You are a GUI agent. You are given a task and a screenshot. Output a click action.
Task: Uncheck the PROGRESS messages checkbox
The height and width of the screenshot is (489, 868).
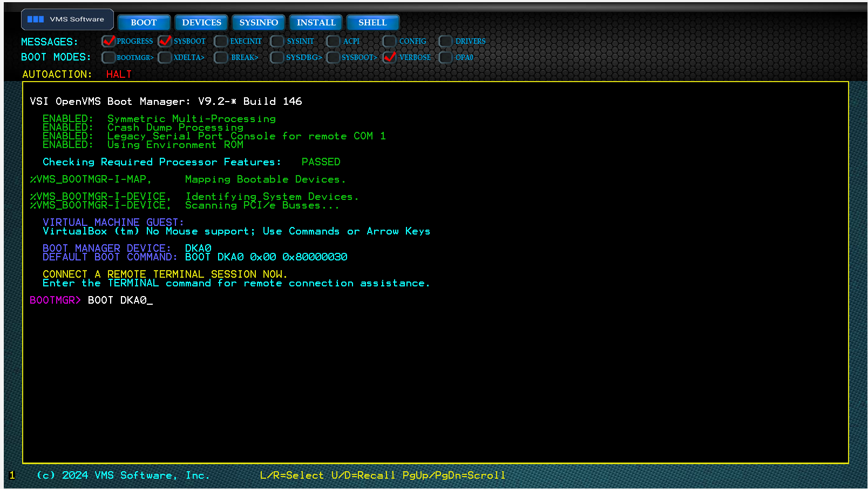[109, 41]
